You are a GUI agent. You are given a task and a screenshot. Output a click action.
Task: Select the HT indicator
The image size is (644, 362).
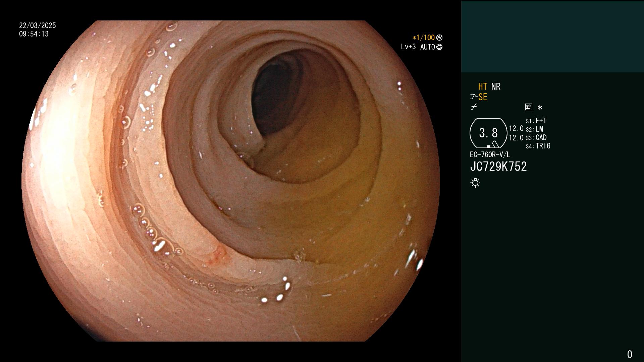coord(483,86)
